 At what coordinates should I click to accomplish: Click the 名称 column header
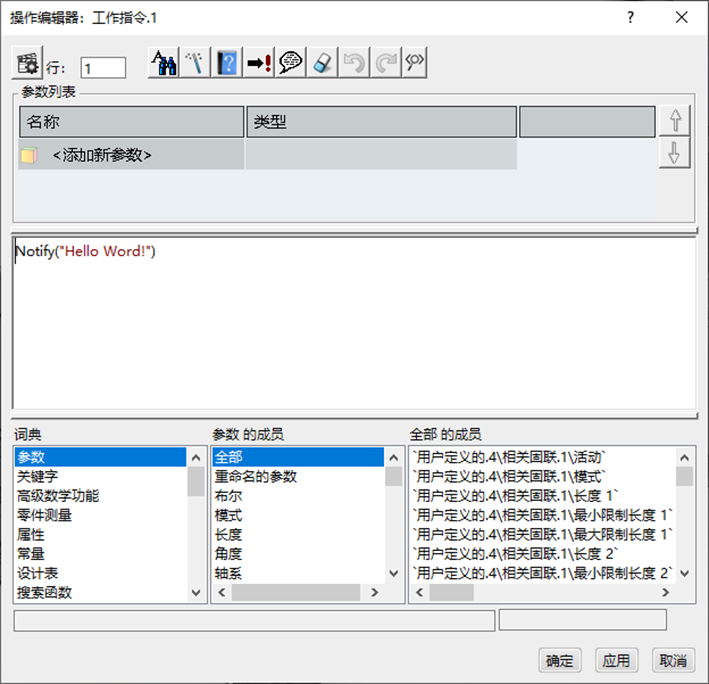[132, 122]
